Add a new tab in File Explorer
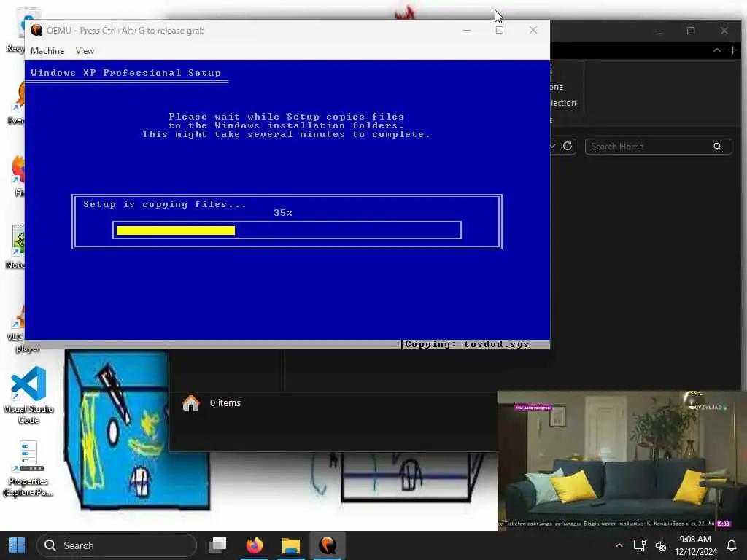This screenshot has width=747, height=560. click(x=732, y=50)
